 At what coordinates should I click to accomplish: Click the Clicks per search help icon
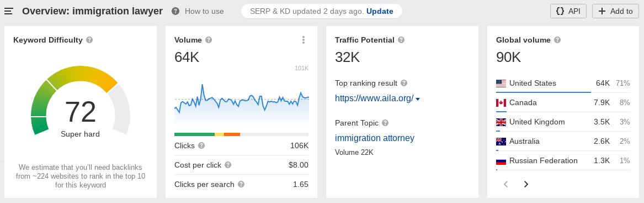pyautogui.click(x=241, y=184)
